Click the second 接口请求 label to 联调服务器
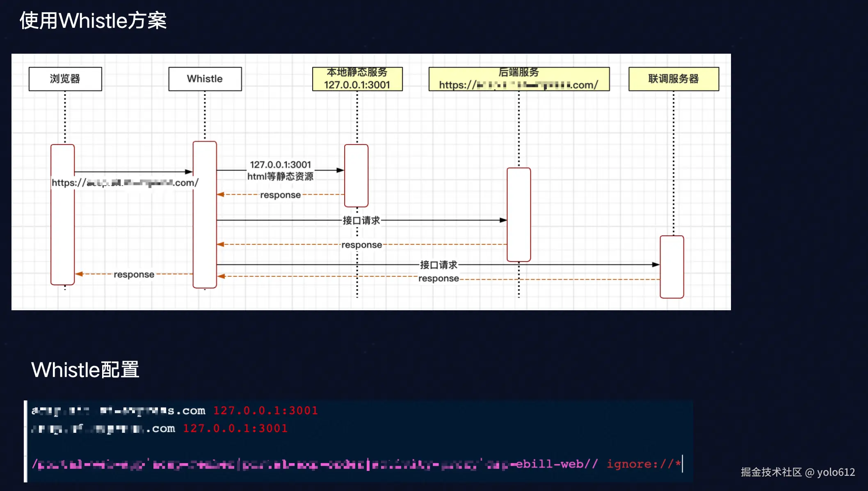The width and height of the screenshot is (868, 491). coord(438,265)
